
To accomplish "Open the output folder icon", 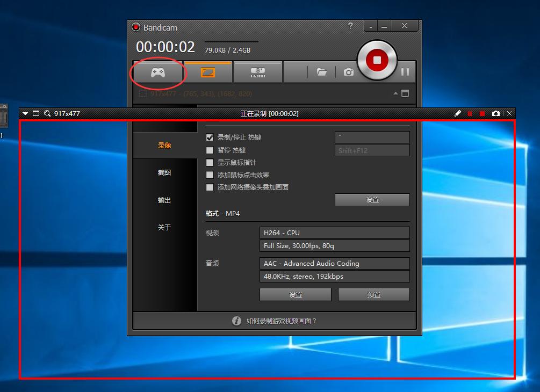I will (321, 72).
